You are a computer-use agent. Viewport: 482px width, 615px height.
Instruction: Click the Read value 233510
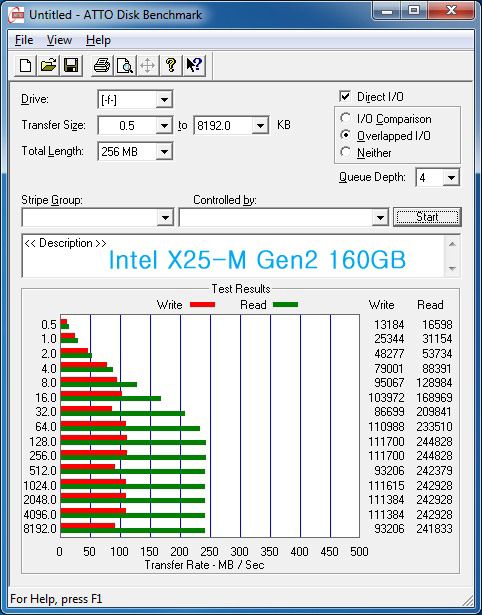[x=434, y=427]
